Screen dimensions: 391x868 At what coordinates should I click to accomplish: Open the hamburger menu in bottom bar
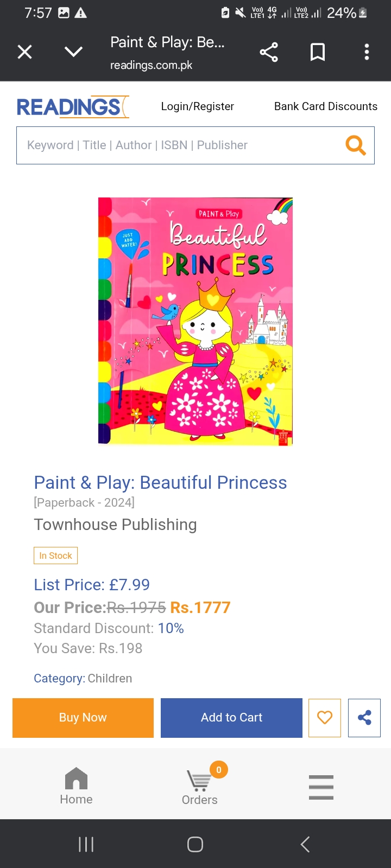click(x=321, y=787)
